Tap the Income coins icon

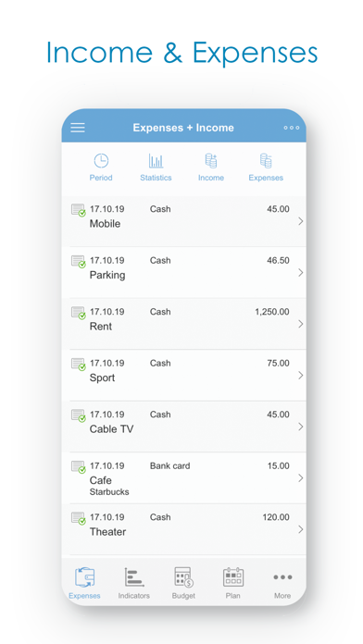click(x=211, y=161)
